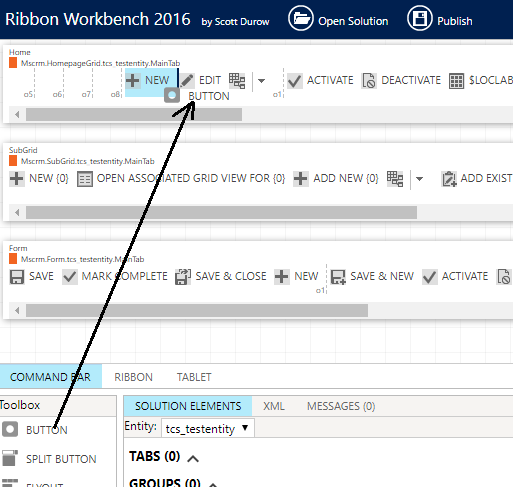Switch to the COMMAND BAR tab
The width and height of the screenshot is (513, 488).
(50, 377)
